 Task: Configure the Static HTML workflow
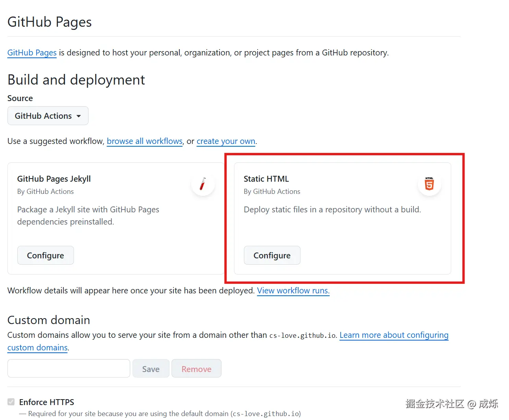click(272, 255)
